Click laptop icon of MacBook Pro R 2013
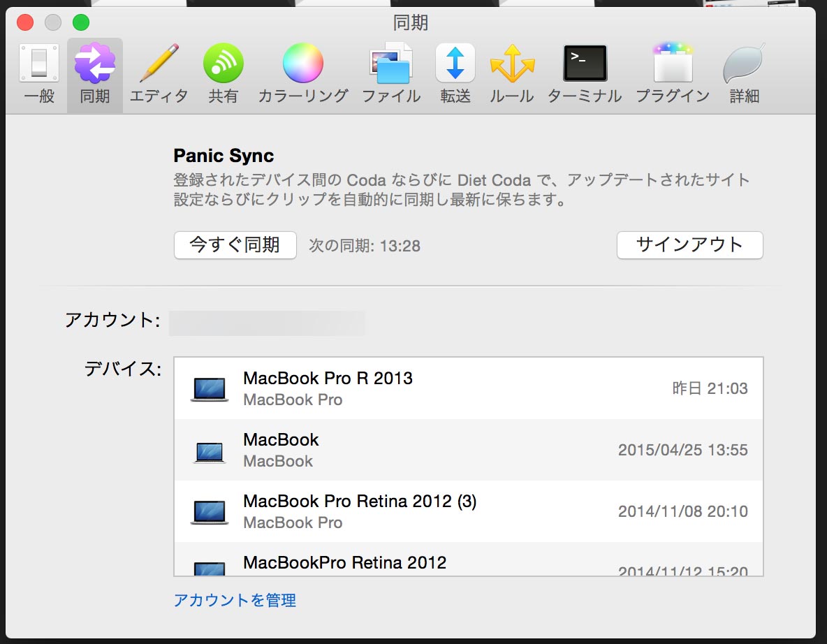The width and height of the screenshot is (827, 644). (210, 390)
